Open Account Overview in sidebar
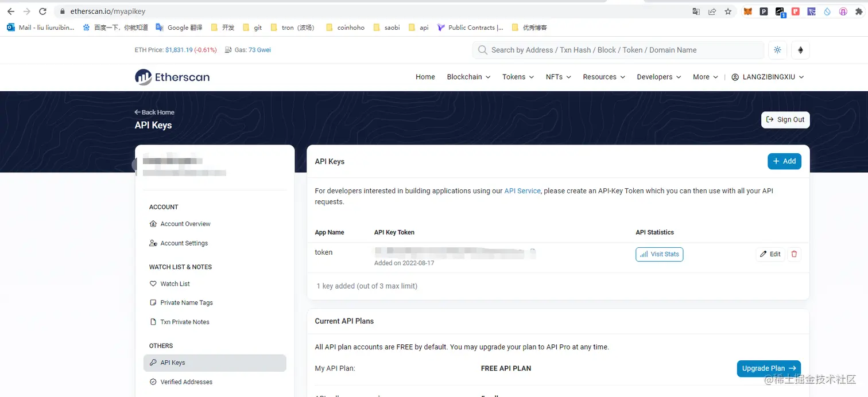Image resolution: width=868 pixels, height=397 pixels. pyautogui.click(x=180, y=224)
